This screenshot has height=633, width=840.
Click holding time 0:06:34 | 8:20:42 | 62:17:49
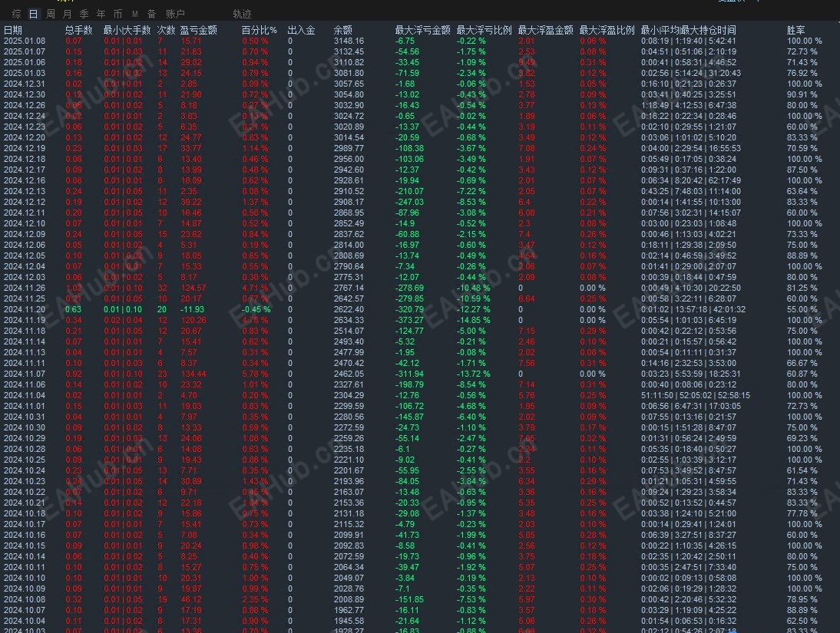(x=691, y=180)
